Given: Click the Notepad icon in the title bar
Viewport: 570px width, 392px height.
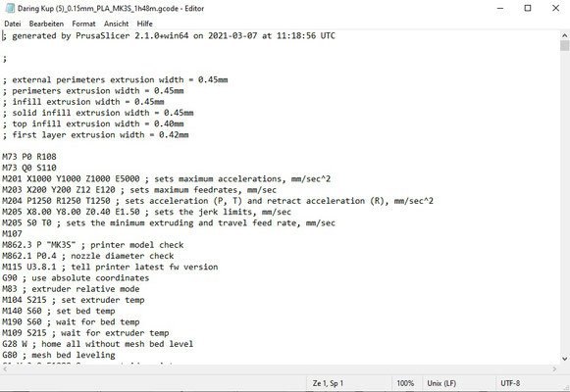Looking at the screenshot, I should [x=10, y=8].
